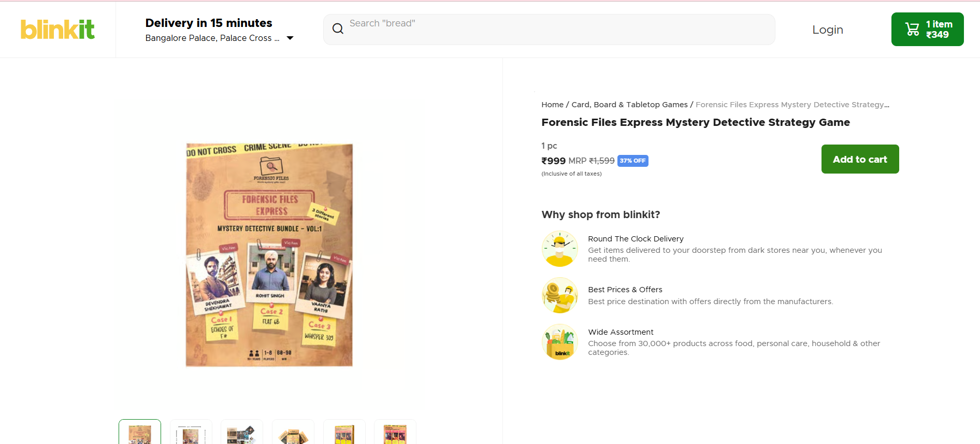
Task: Click the "Round The Clock Delivery" title
Action: [636, 239]
